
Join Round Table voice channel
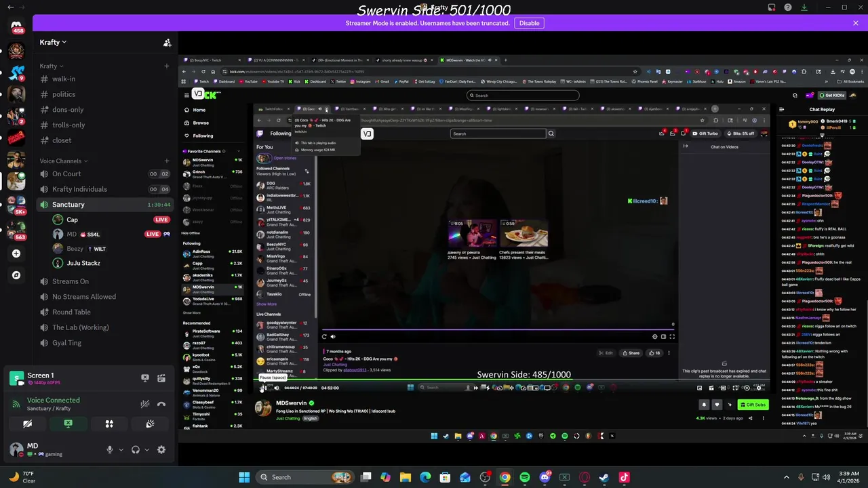(x=105, y=312)
